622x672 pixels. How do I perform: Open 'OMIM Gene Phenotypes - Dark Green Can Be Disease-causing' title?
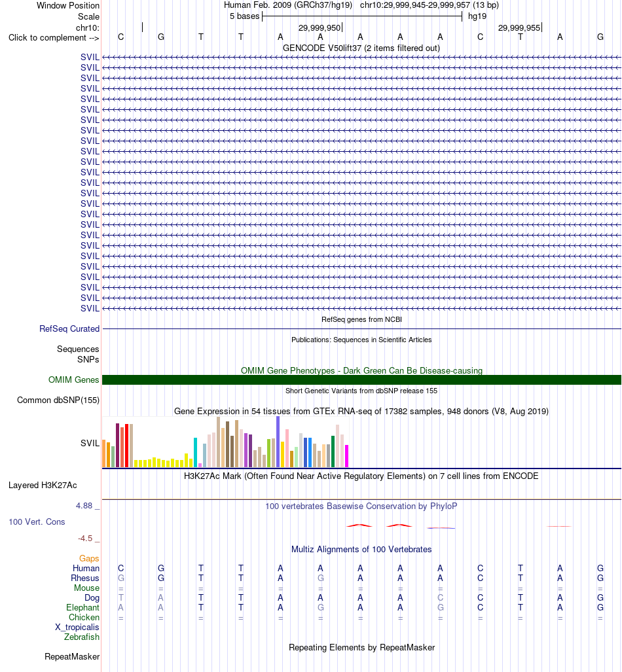[x=361, y=370]
